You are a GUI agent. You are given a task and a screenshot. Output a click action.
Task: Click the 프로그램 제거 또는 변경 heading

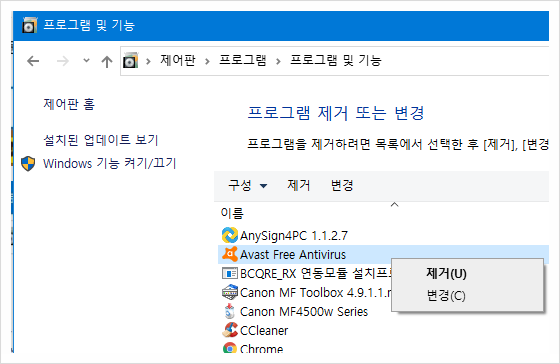pos(336,113)
